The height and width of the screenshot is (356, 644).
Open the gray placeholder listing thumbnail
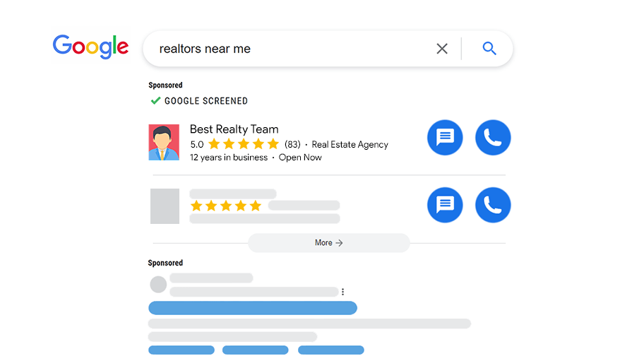[x=165, y=206]
